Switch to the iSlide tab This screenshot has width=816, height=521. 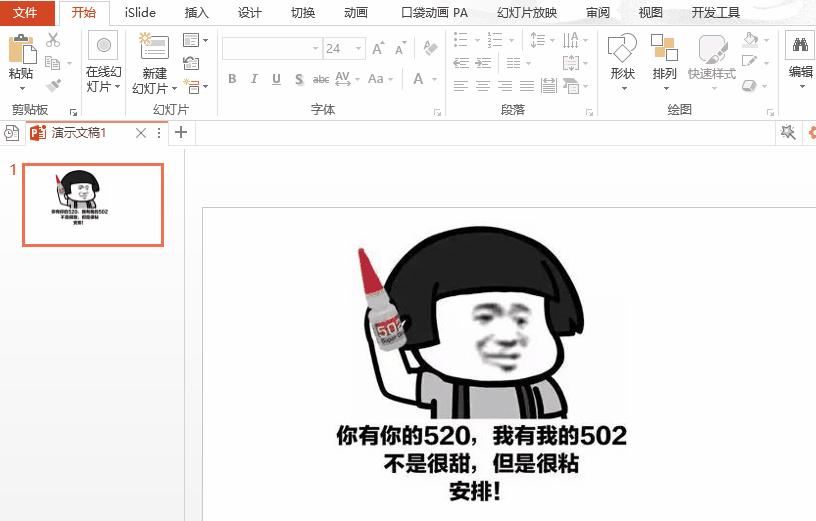(140, 12)
